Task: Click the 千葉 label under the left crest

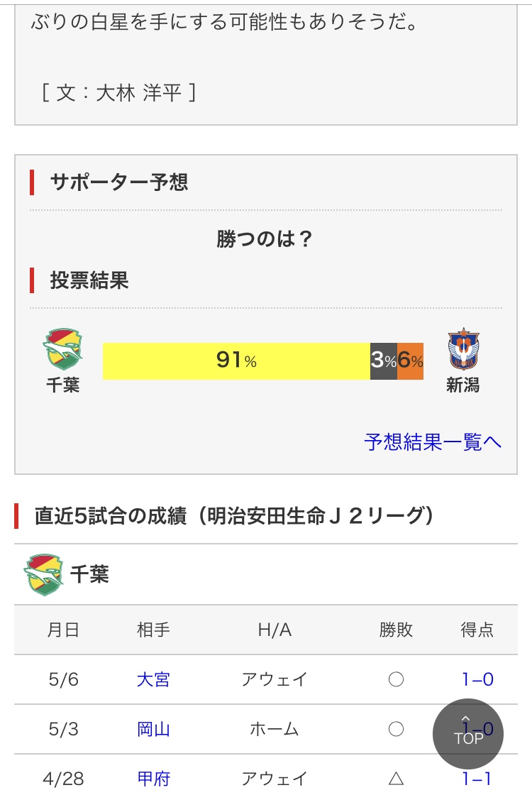Action: [x=63, y=385]
